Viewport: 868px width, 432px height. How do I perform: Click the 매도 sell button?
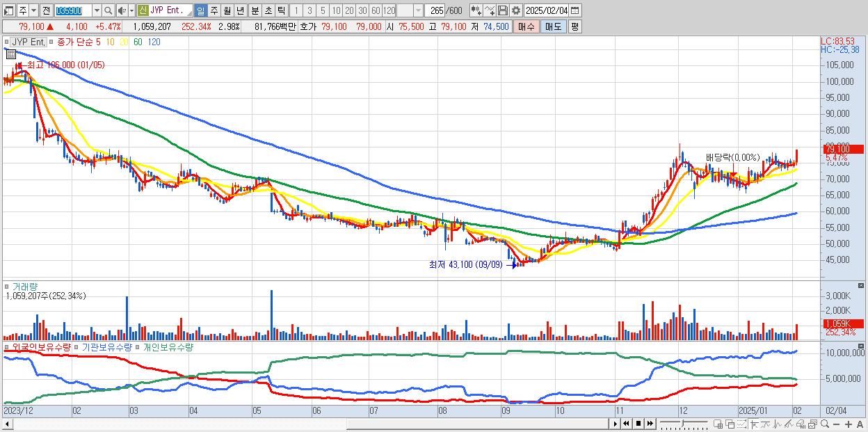point(553,26)
